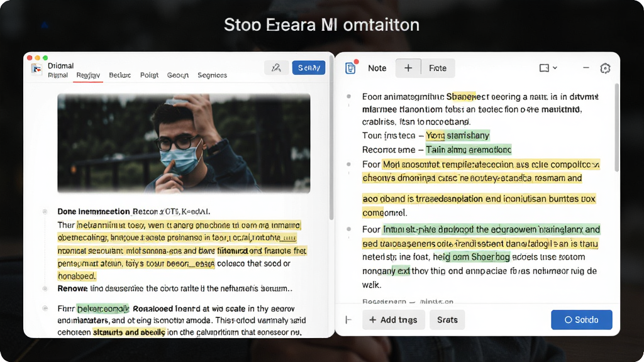Click the heading Done Inemmeetion
644x362 pixels.
[x=94, y=211]
